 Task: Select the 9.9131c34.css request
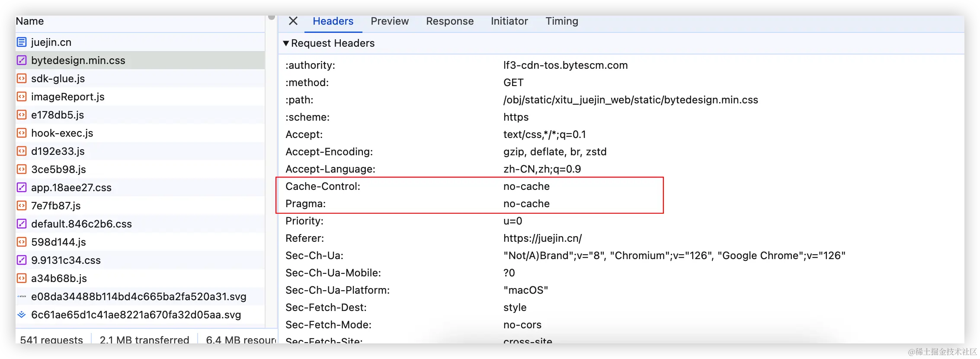point(140,260)
